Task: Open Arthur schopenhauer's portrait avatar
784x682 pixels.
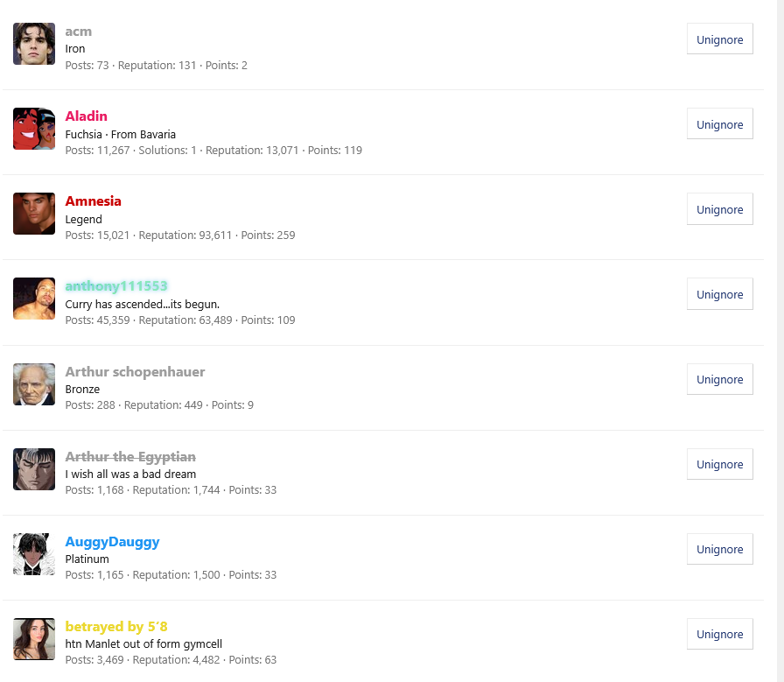Action: pos(34,384)
